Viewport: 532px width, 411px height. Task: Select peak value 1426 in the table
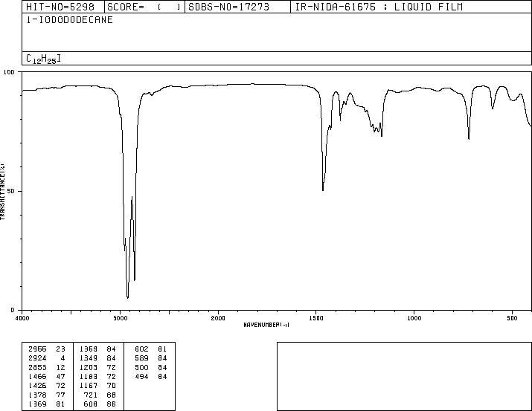coord(37,386)
